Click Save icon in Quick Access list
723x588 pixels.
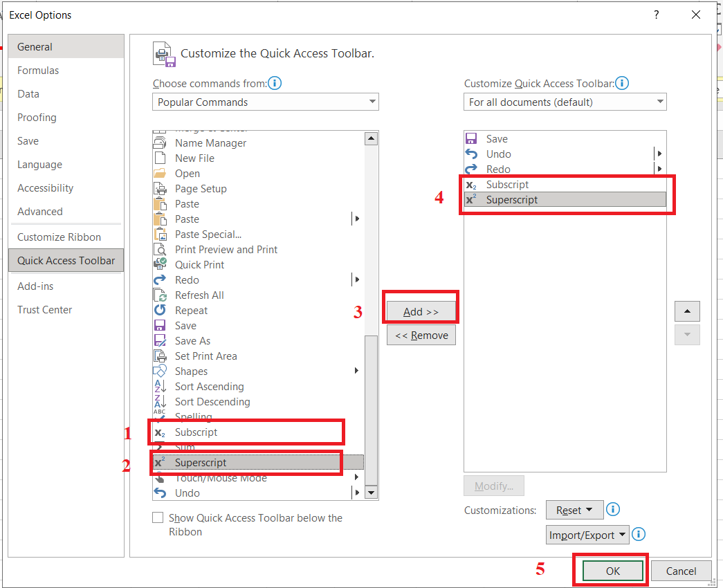click(x=471, y=139)
